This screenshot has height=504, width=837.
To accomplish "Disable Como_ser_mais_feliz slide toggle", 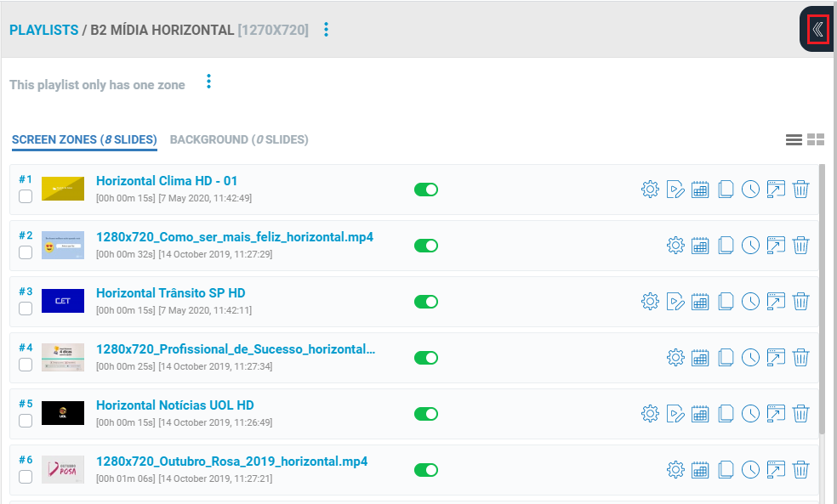I will pyautogui.click(x=426, y=246).
